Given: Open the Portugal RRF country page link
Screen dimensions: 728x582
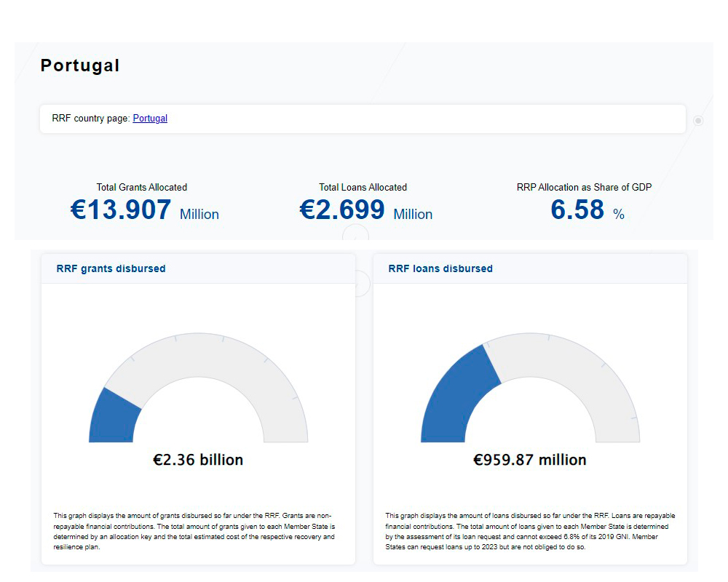Looking at the screenshot, I should [x=150, y=119].
